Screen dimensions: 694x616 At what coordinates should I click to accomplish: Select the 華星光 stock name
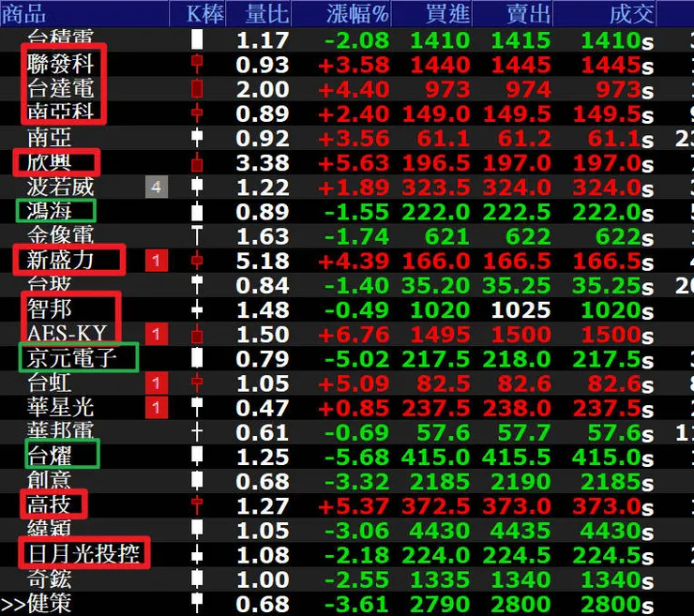click(x=60, y=407)
